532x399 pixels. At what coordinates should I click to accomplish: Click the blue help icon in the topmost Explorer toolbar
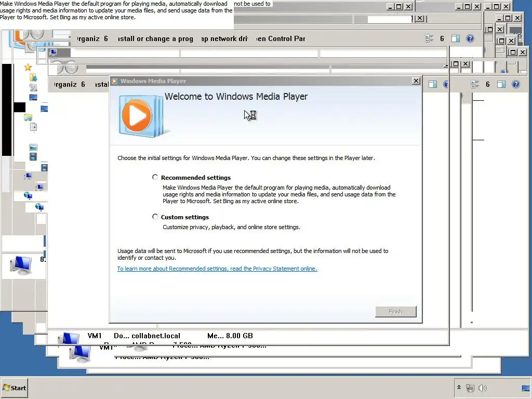470,38
